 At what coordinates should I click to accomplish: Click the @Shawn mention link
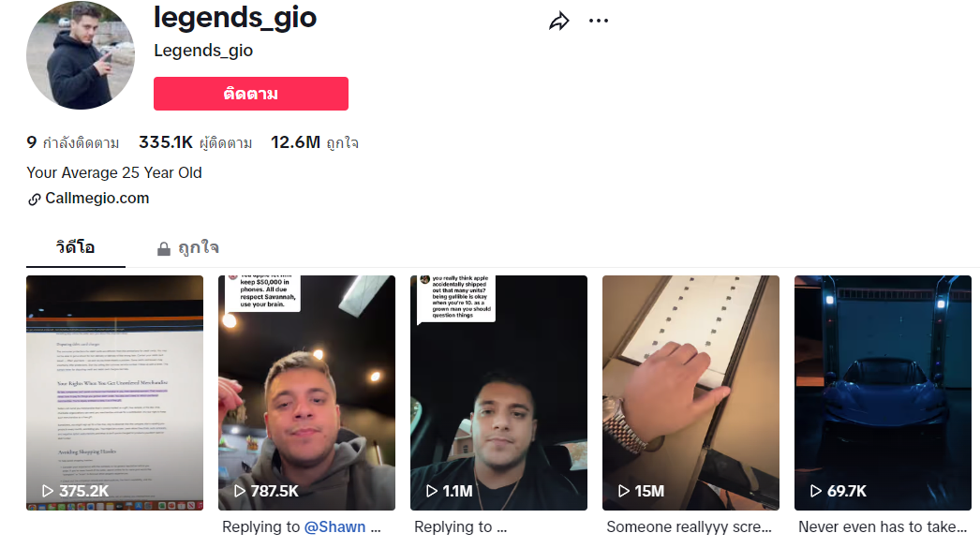coord(334,526)
